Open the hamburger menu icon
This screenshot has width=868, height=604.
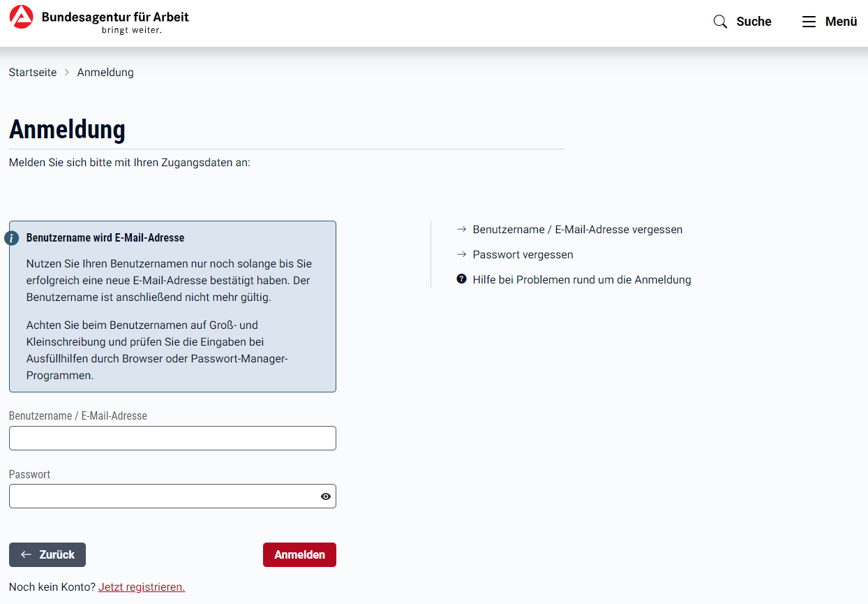click(809, 22)
